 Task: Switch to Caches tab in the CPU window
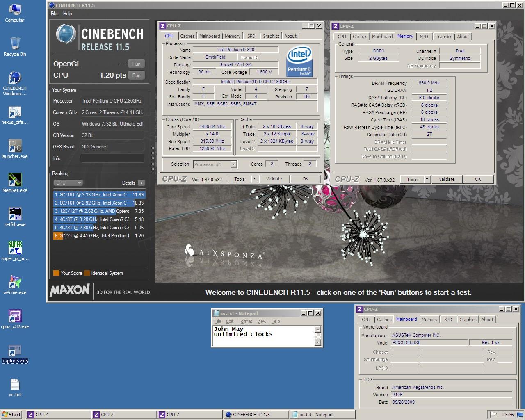tap(187, 36)
